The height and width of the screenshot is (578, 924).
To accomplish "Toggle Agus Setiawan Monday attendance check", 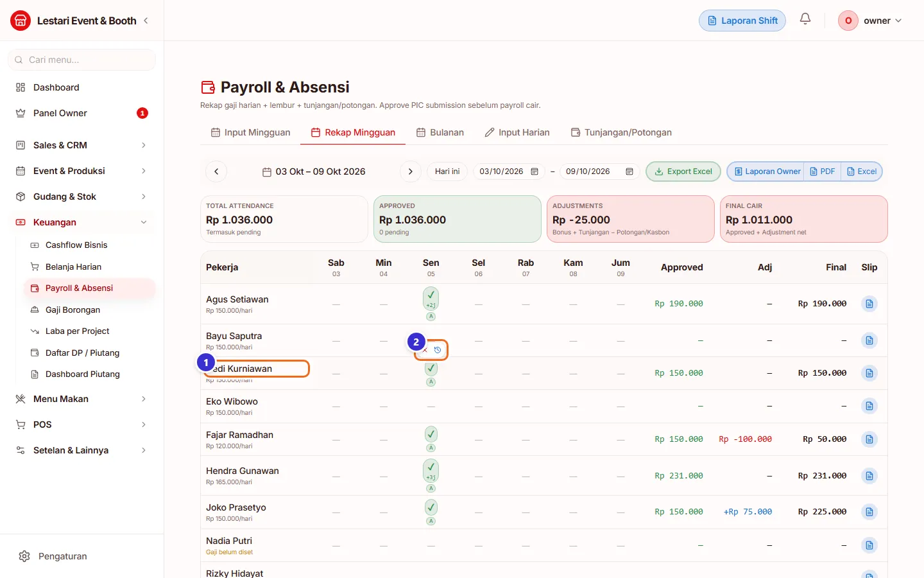I will pos(431,299).
